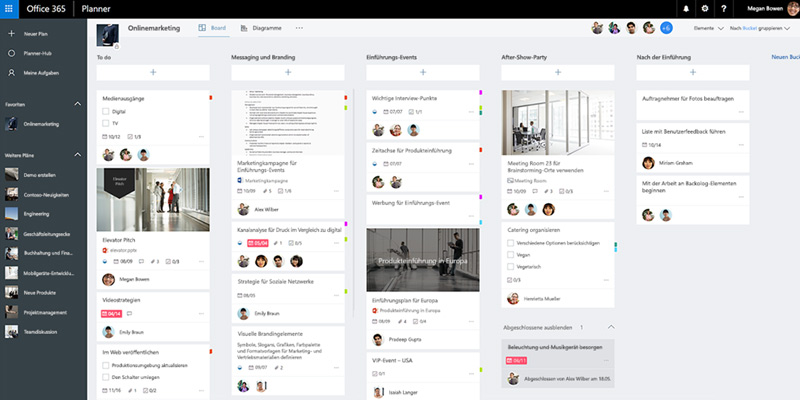Check Produktionsumgebung aktualisieren item

click(106, 365)
